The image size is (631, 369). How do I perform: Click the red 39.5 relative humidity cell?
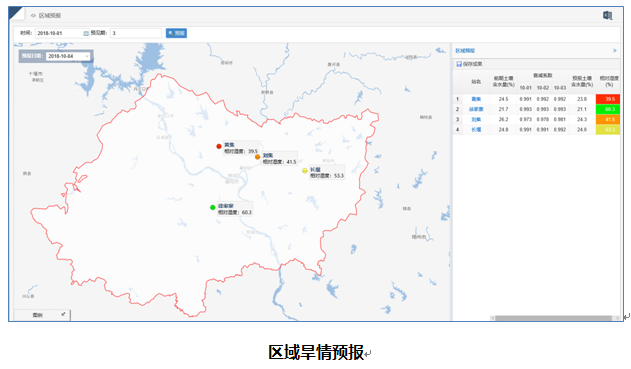[x=608, y=99]
